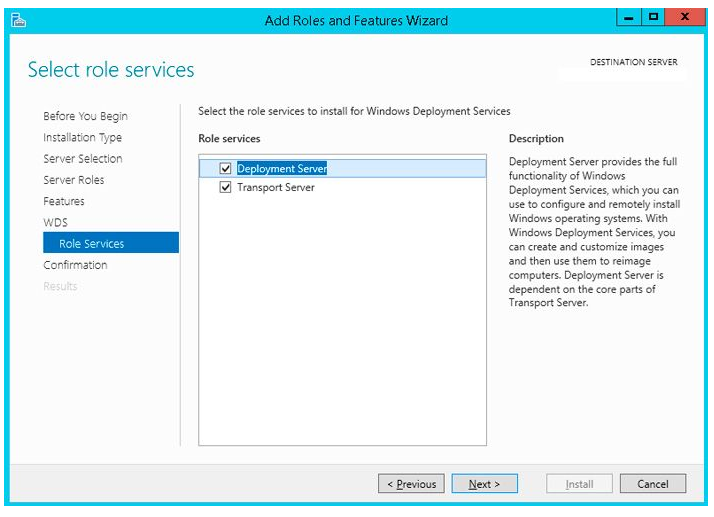Select the highlighted Role Services step
Screen dimensions: 714x517
coord(111,243)
